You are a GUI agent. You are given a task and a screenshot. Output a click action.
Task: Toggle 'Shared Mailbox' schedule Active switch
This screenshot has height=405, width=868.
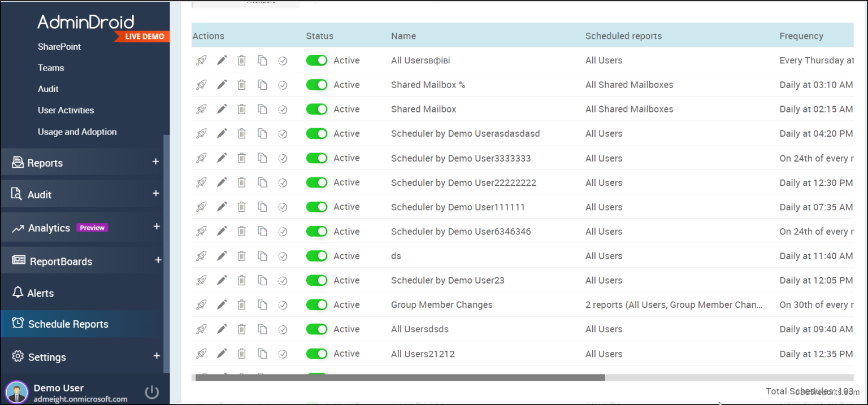(316, 109)
